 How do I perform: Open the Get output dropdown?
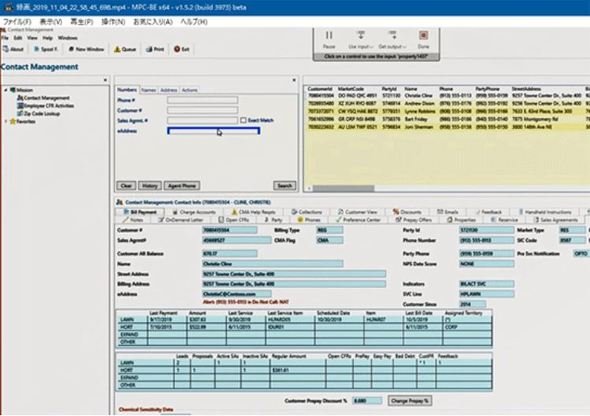point(392,39)
